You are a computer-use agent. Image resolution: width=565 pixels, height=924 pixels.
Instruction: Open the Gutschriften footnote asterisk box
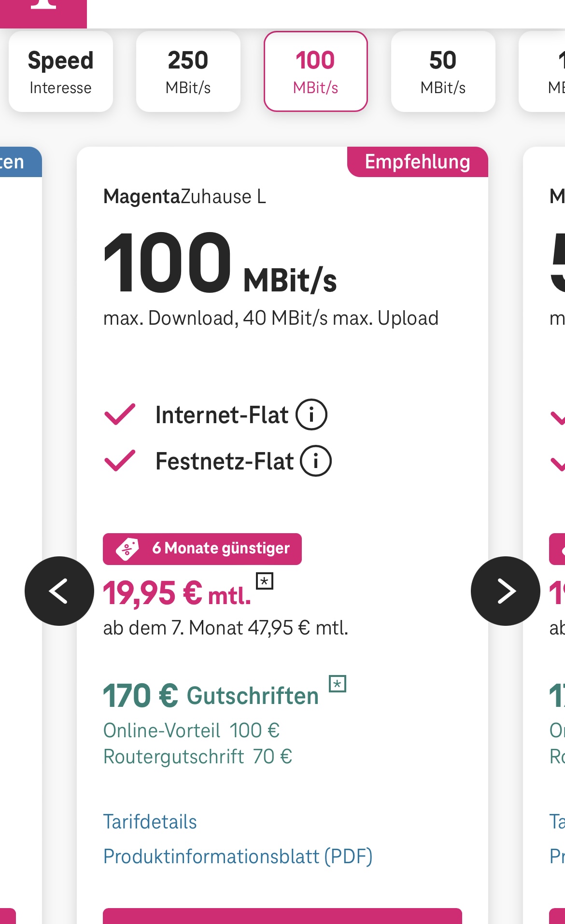pyautogui.click(x=338, y=684)
